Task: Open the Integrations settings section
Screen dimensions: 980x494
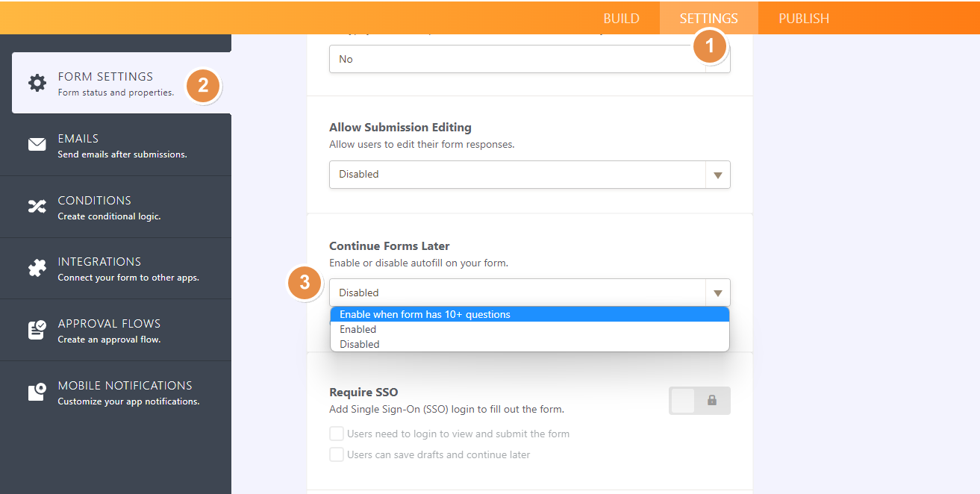Action: (x=116, y=268)
